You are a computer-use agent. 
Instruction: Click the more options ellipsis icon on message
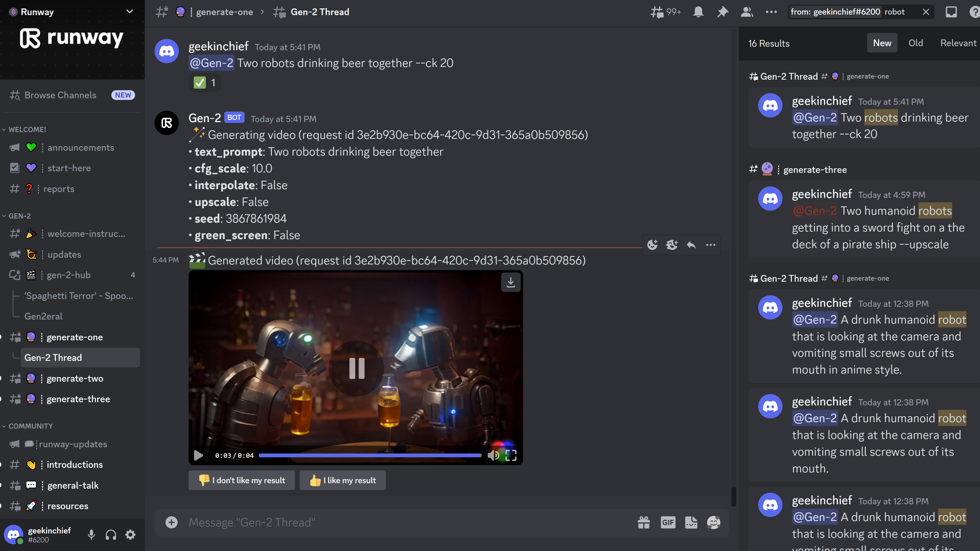711,244
